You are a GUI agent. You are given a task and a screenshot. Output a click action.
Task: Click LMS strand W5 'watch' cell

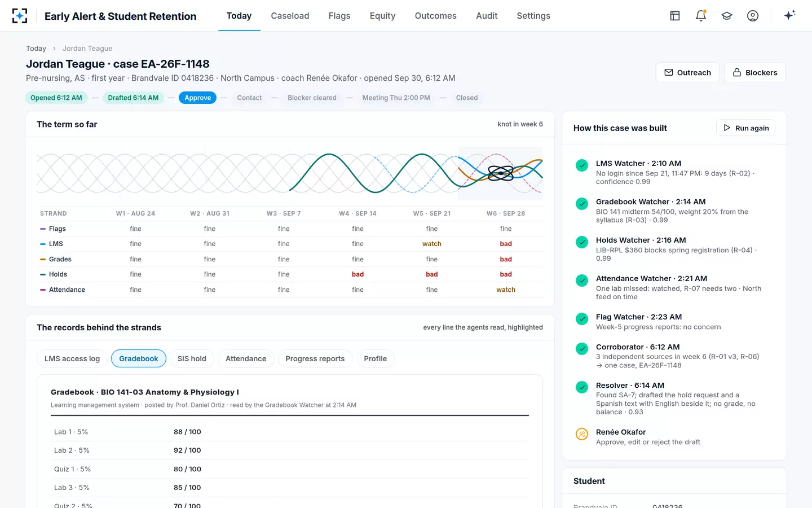[432, 244]
